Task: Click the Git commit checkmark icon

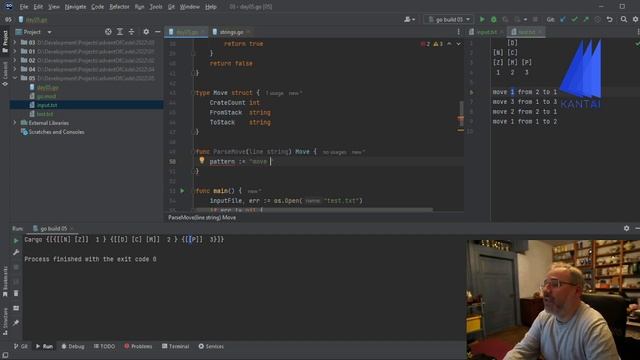Action: 574,19
